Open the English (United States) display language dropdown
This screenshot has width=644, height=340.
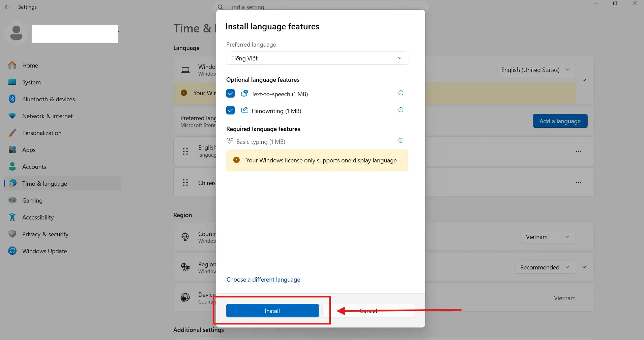point(536,70)
